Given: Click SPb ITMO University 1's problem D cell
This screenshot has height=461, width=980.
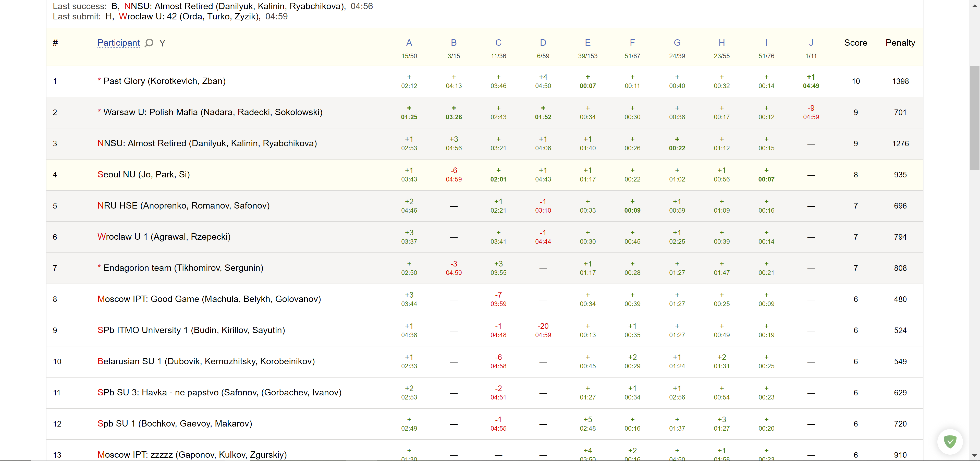Looking at the screenshot, I should (x=543, y=330).
